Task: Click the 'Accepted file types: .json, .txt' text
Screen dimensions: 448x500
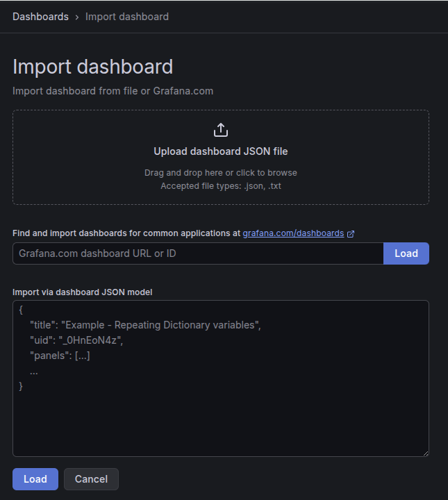Action: (x=221, y=186)
